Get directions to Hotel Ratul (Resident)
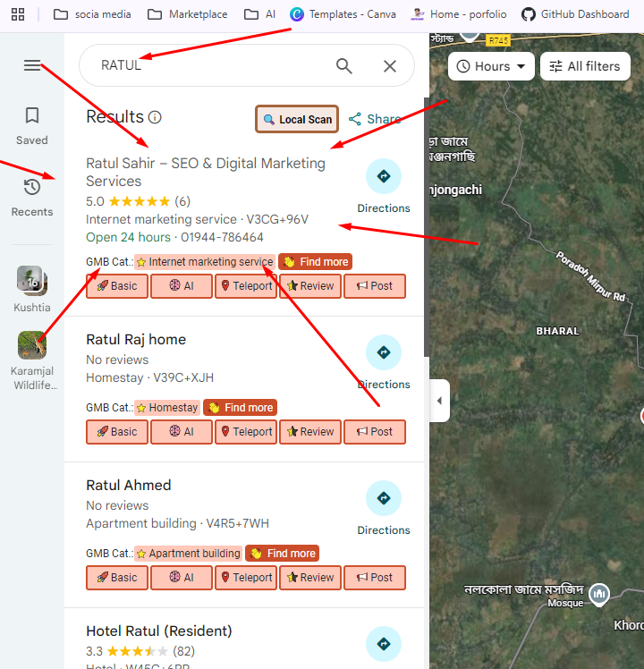644x669 pixels. [384, 644]
